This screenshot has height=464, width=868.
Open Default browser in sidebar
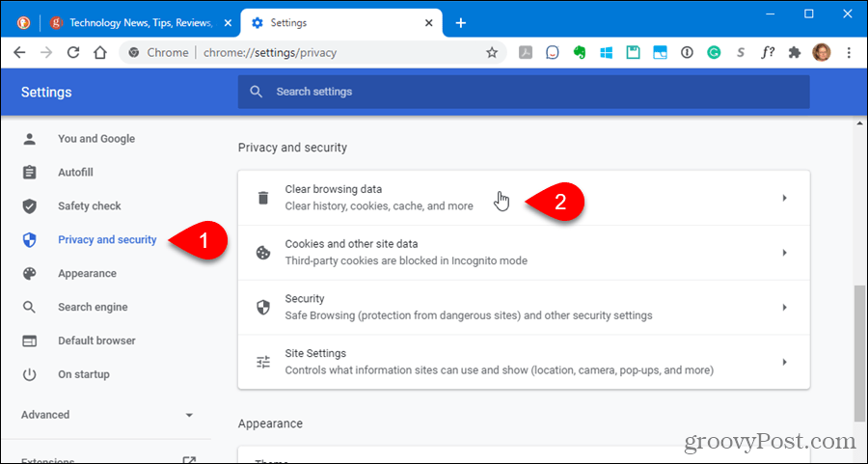tap(96, 341)
